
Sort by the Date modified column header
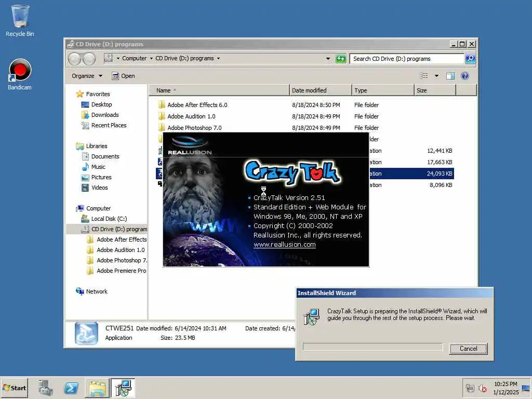point(321,90)
